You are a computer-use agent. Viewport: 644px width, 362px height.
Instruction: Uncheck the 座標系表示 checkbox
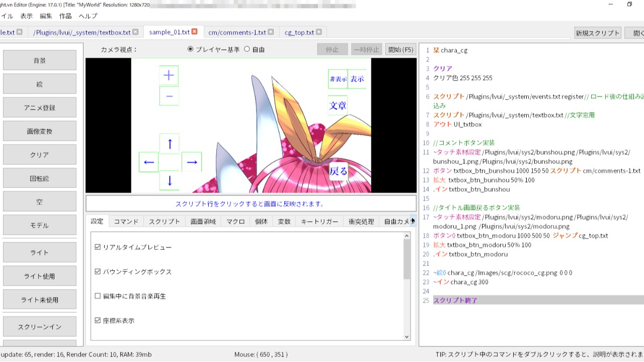click(98, 320)
